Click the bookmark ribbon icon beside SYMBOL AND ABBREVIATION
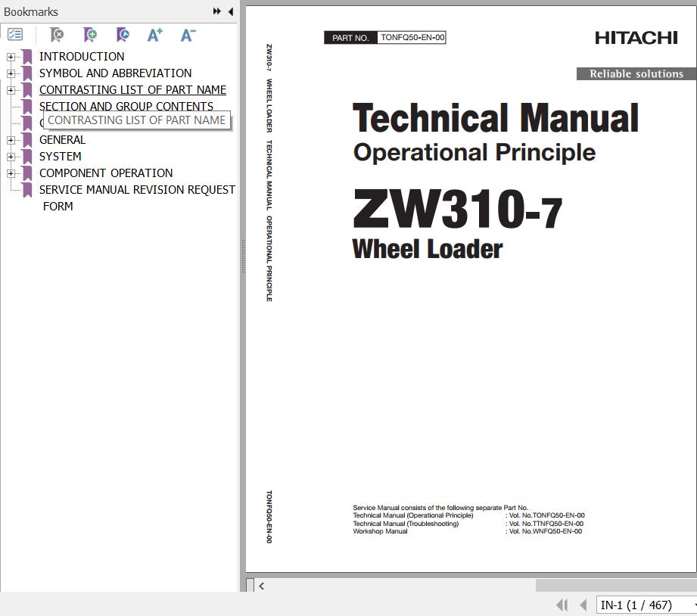 click(27, 73)
